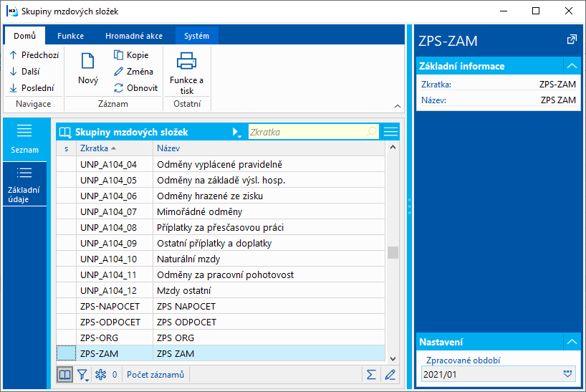Collapse the Nastavení section

(x=572, y=342)
